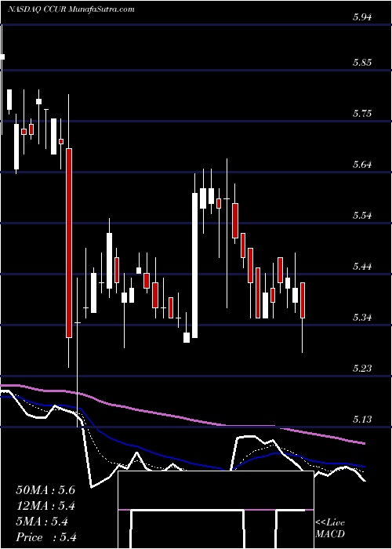Click the last red candlestick on the right
Image resolution: width=392 pixels, height=549 pixels.
coord(303,300)
